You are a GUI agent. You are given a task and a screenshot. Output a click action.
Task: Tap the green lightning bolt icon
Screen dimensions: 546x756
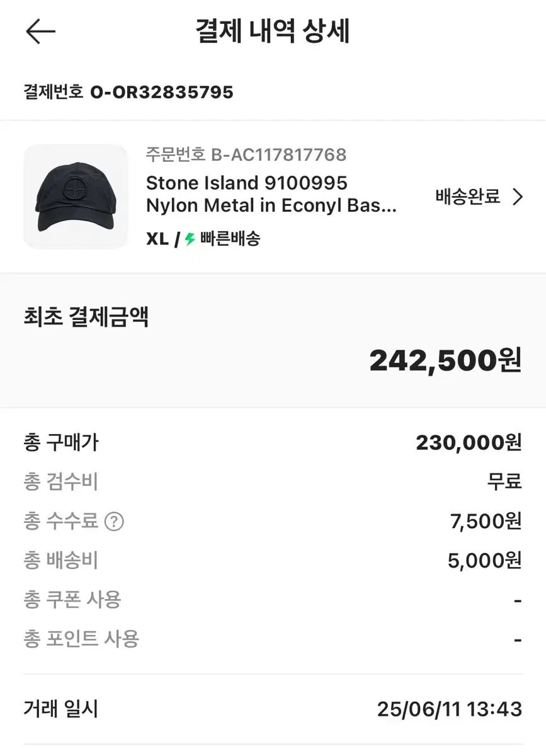(190, 239)
